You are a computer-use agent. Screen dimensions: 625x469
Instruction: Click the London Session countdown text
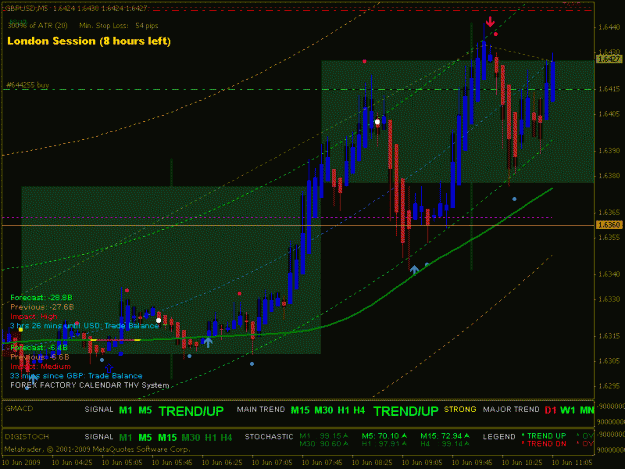pos(89,41)
